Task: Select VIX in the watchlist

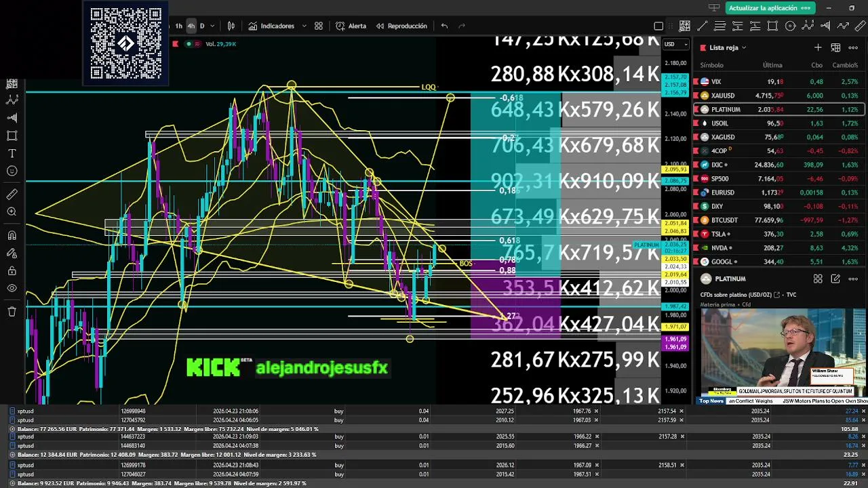Action: [778, 82]
